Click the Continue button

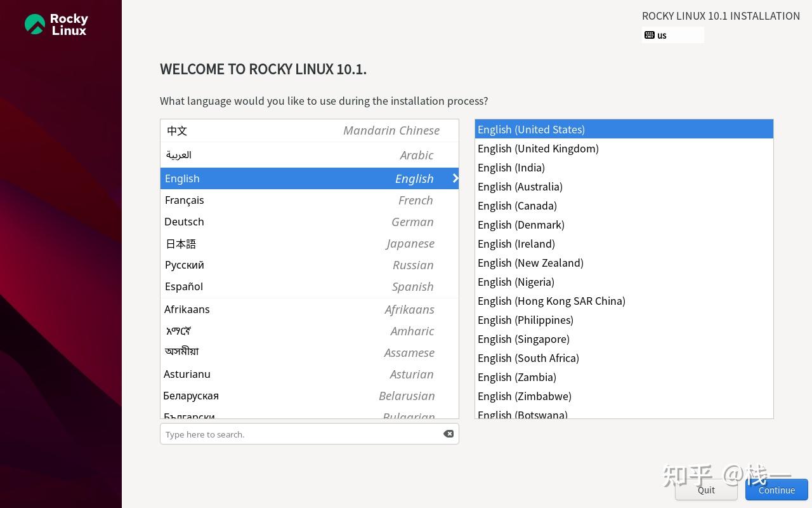(x=776, y=490)
